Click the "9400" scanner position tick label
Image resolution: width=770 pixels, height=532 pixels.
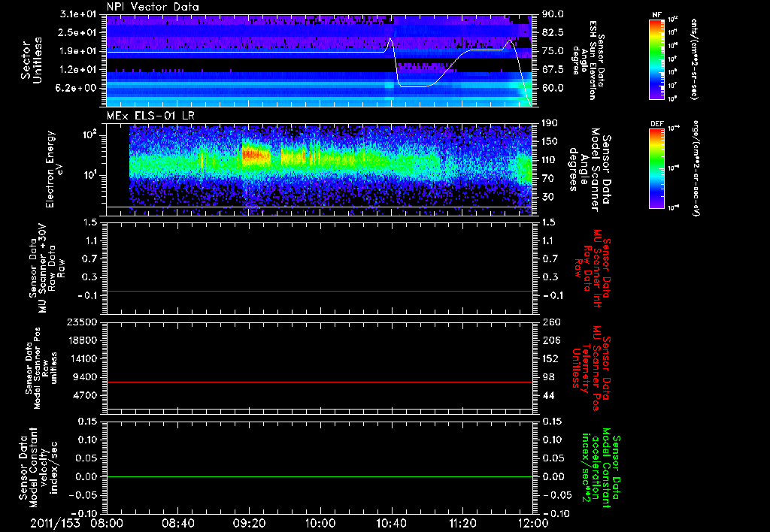(86, 377)
